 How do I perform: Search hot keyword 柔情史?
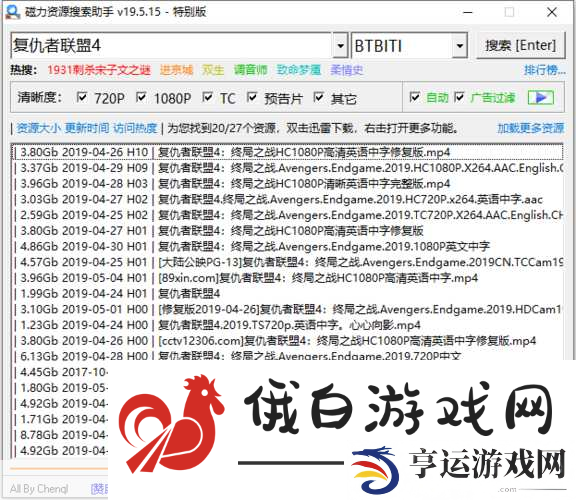coord(346,70)
